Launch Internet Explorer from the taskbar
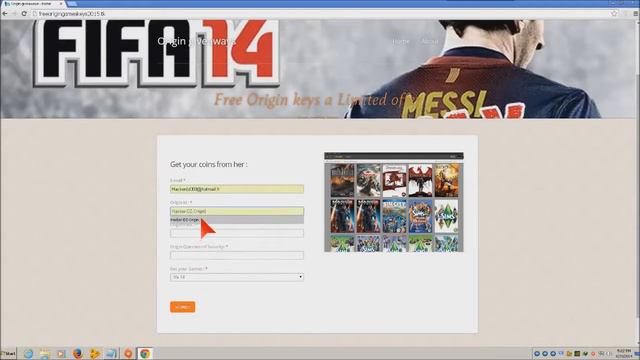 pyautogui.click(x=28, y=353)
